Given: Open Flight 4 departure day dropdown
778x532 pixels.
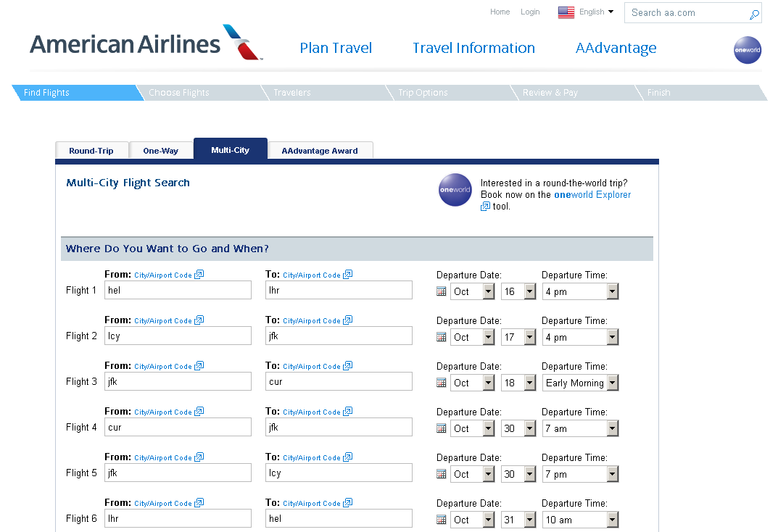Looking at the screenshot, I should click(x=529, y=428).
